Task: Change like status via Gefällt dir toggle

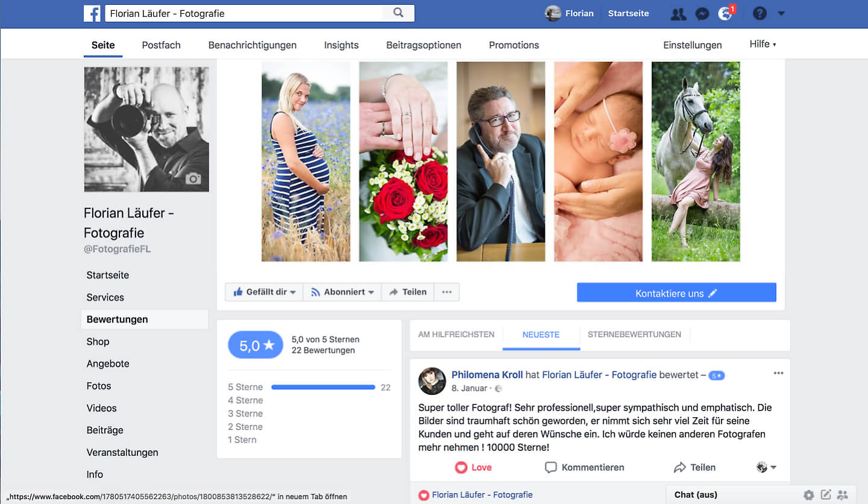Action: coord(263,291)
